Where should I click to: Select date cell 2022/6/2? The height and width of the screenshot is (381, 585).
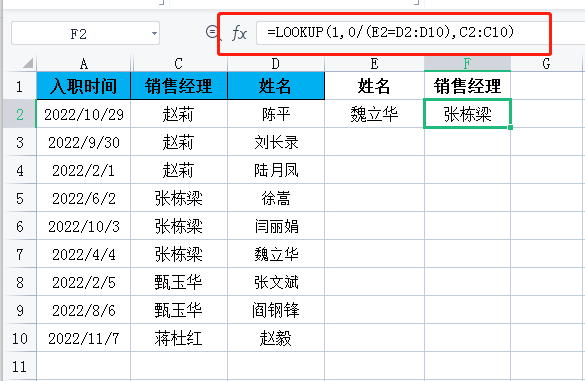point(84,198)
